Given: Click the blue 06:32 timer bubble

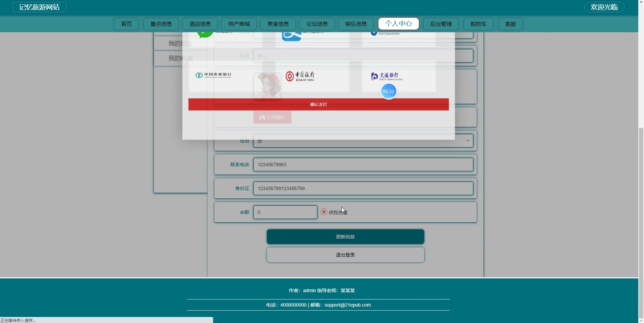Looking at the screenshot, I should click(389, 91).
